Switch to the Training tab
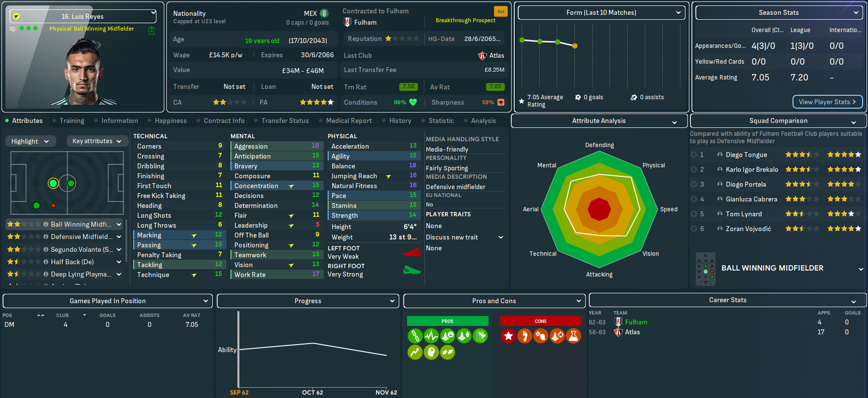The width and height of the screenshot is (868, 398). (x=72, y=121)
